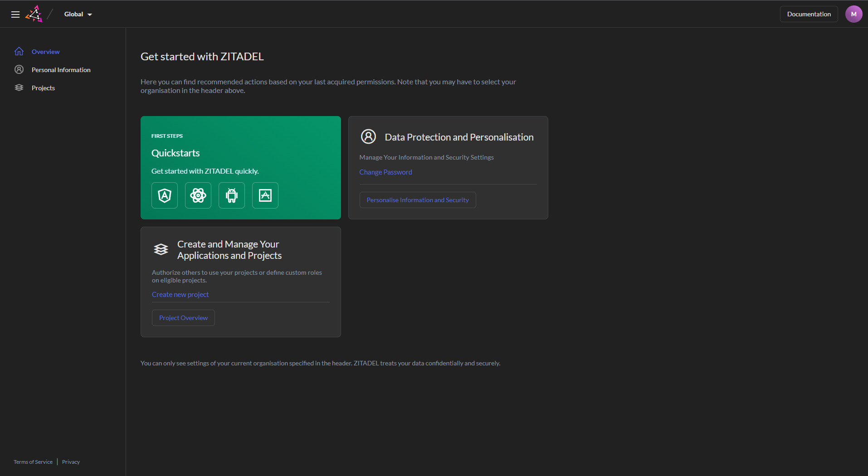The height and width of the screenshot is (476, 868).
Task: Open the Terms of Service link
Action: click(33, 461)
